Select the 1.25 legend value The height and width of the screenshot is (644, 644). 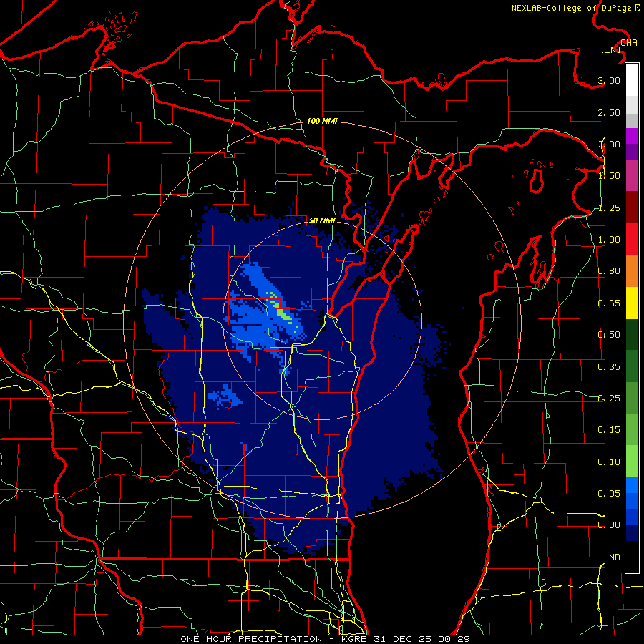609,208
